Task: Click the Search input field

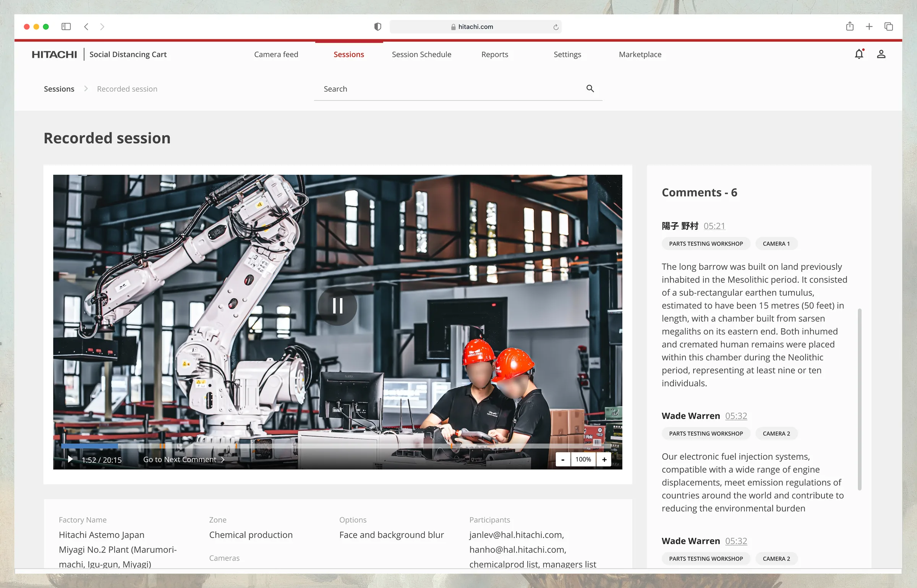Action: pyautogui.click(x=458, y=89)
